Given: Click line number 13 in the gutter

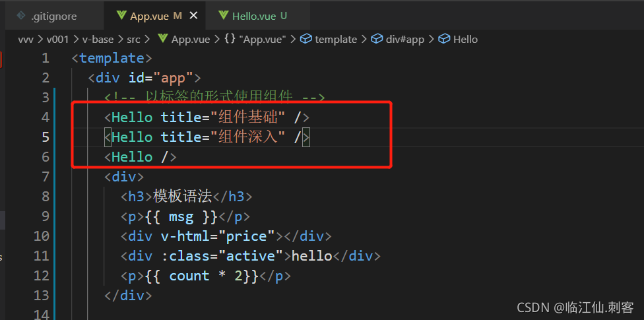Looking at the screenshot, I should tap(41, 295).
